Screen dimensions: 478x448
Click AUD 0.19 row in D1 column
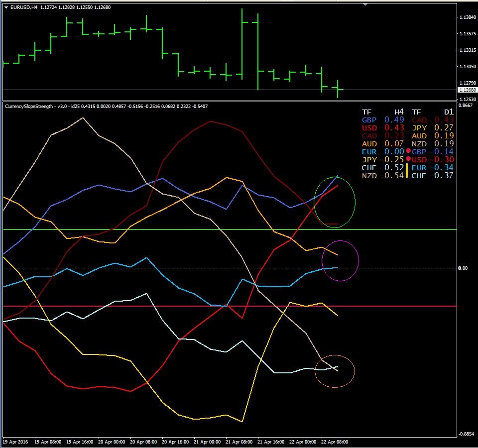(433, 135)
